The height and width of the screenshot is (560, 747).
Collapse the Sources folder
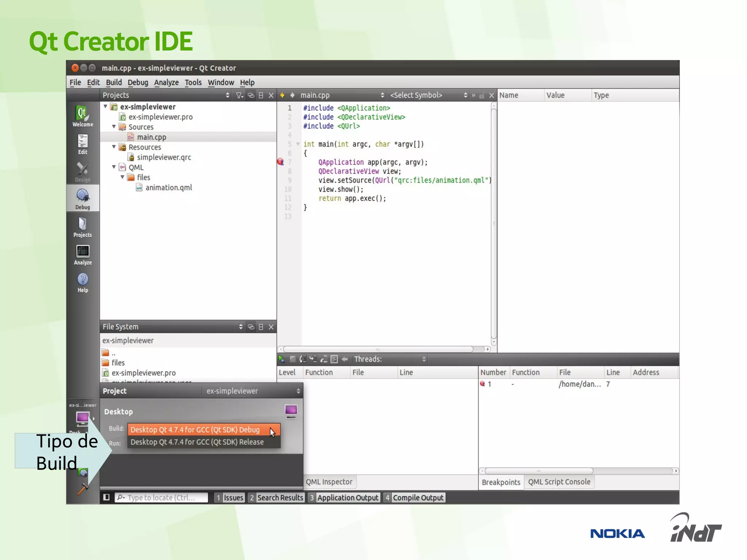pos(114,127)
